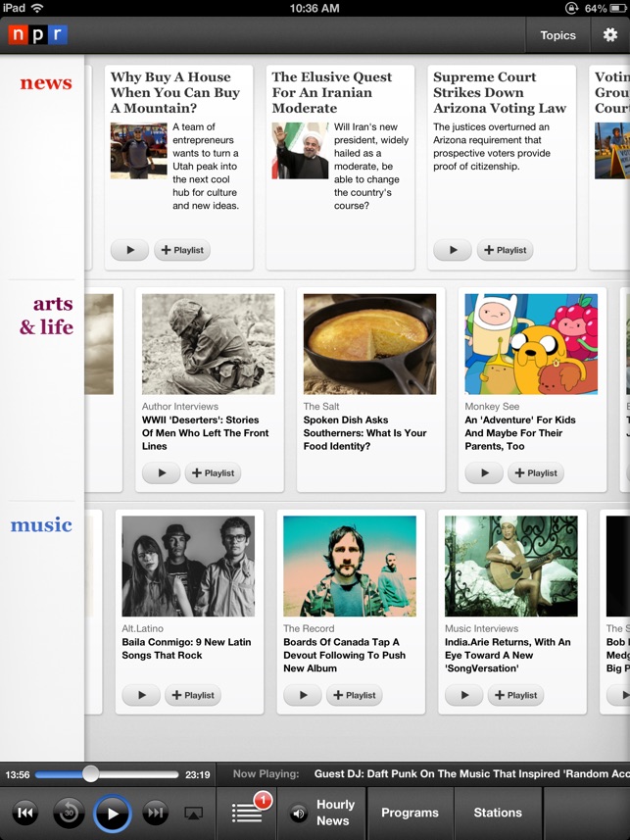Play the India.Arie music interview

pyautogui.click(x=463, y=695)
